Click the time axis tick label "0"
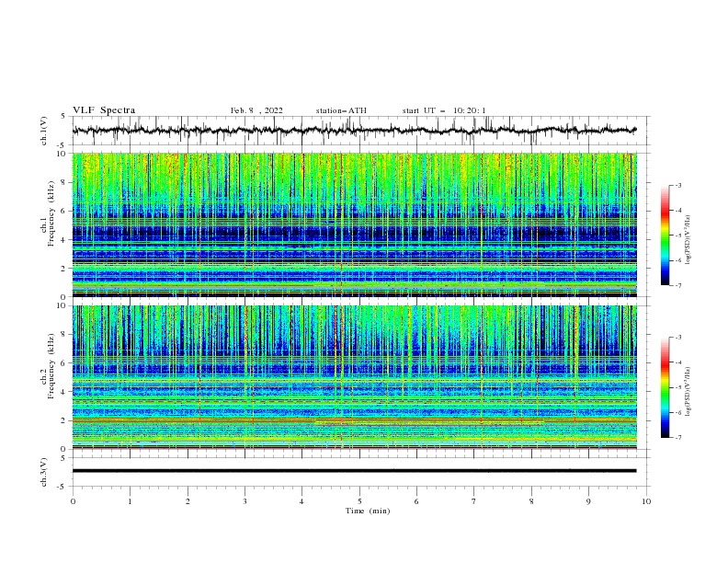The image size is (728, 563). pos(73,501)
